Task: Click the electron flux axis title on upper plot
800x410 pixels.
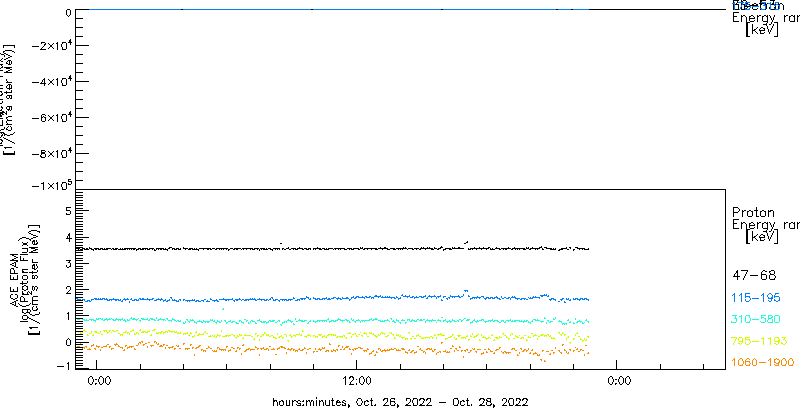Action: (x=10, y=99)
